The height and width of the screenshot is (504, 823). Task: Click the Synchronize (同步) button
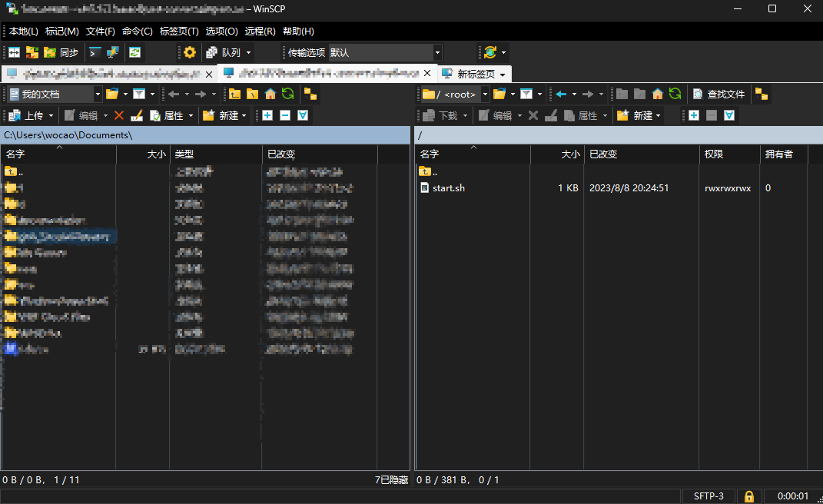point(61,52)
